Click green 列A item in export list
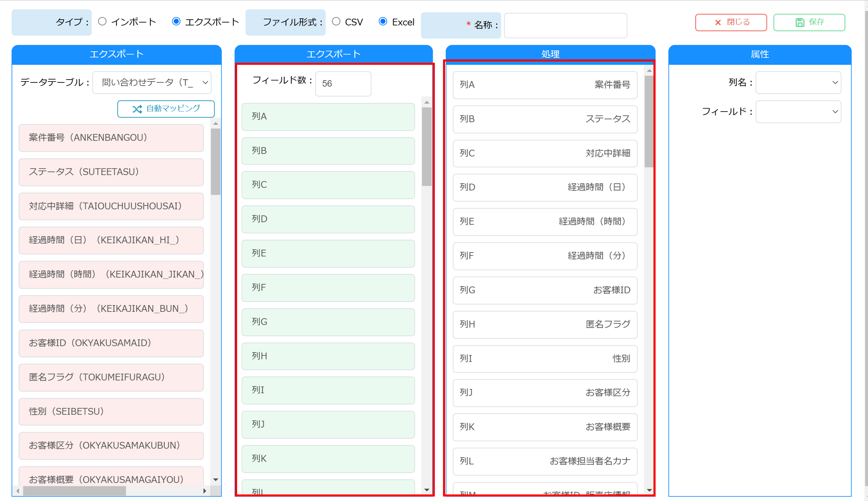Screen dimensions: 868x501 pyautogui.click(x=328, y=117)
